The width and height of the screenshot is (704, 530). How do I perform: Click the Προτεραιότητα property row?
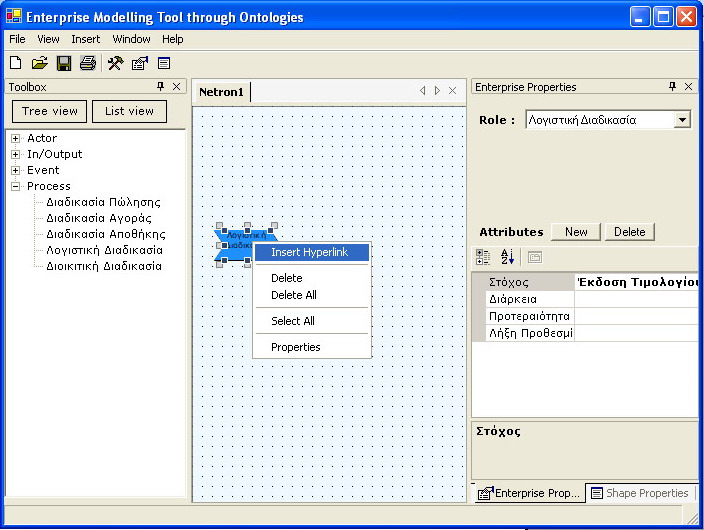592,316
